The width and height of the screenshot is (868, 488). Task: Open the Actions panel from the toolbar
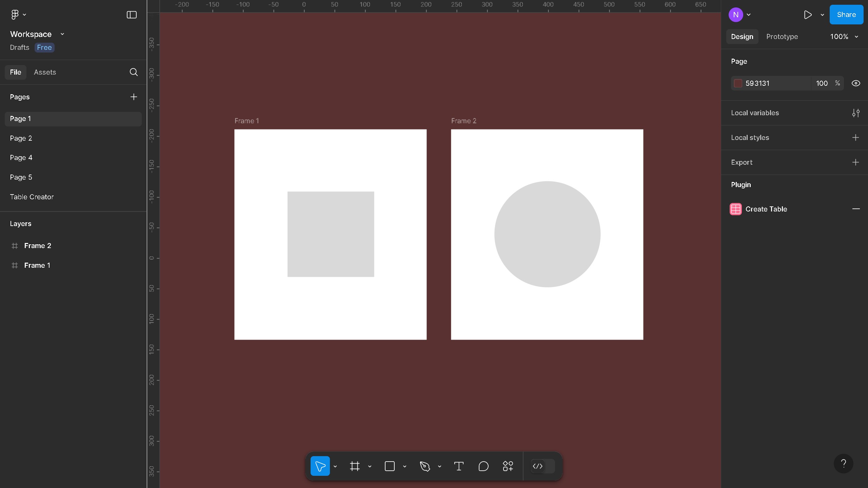coord(508,466)
